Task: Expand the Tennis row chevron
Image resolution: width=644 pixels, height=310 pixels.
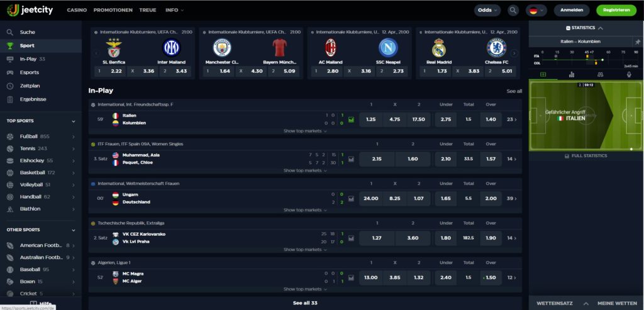Action: click(x=74, y=148)
